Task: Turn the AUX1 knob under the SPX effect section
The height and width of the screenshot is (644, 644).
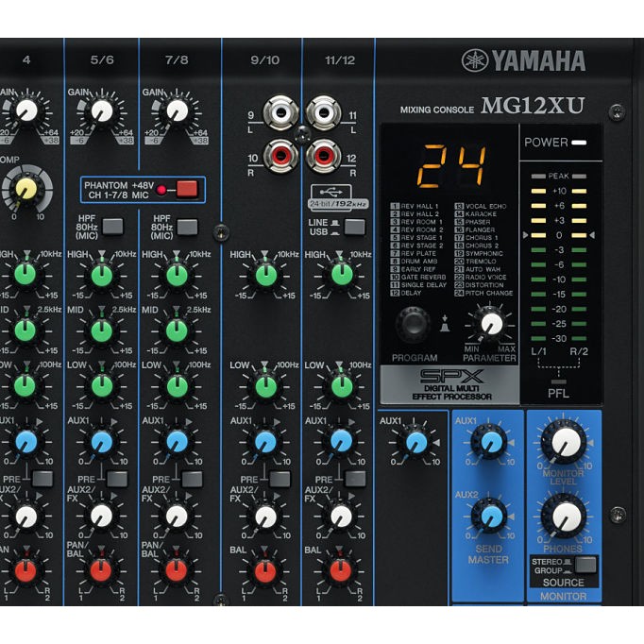Action: [415, 442]
